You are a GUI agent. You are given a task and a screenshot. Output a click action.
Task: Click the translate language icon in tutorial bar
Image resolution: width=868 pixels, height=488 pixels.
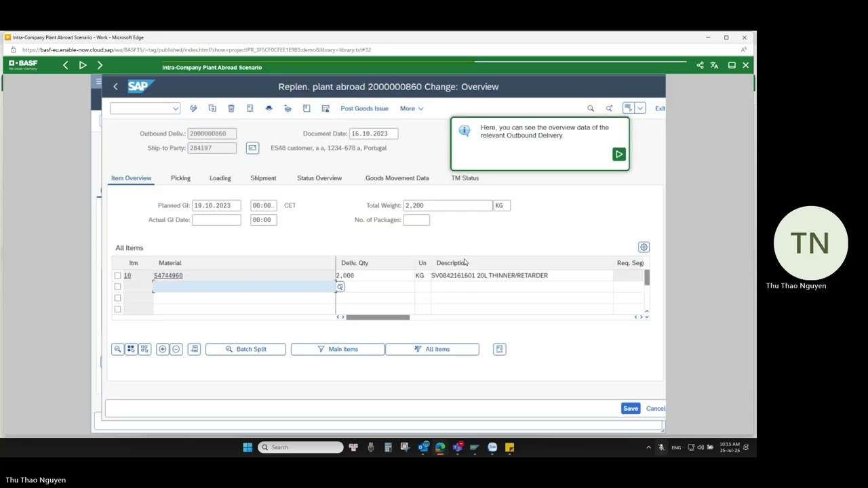click(714, 65)
